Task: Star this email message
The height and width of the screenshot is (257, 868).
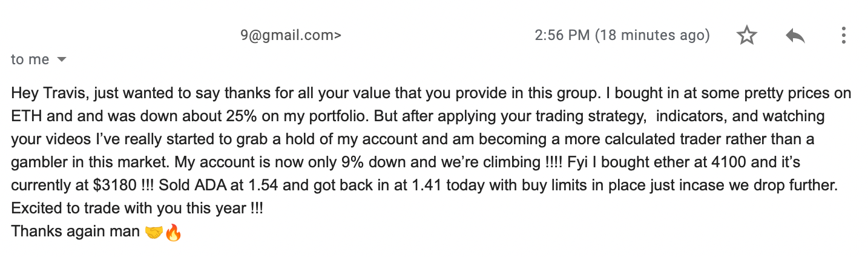Action: [747, 36]
